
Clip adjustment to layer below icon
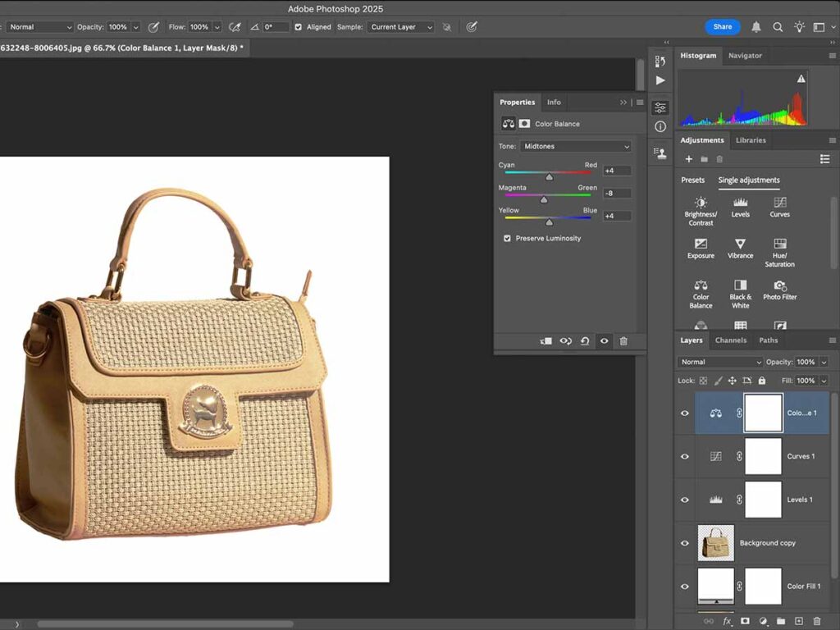click(x=546, y=340)
